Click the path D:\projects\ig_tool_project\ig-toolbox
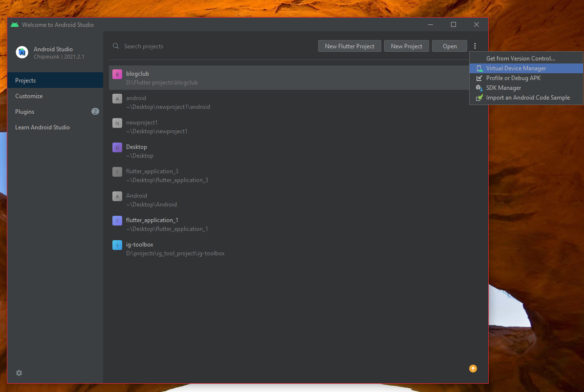 pyautogui.click(x=175, y=253)
